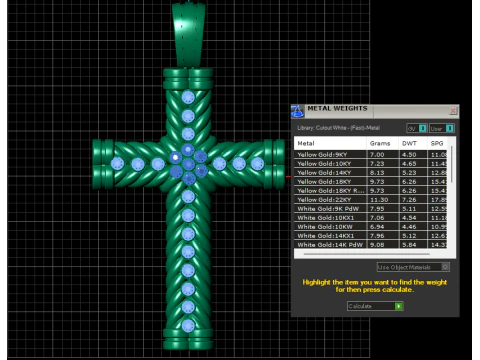Toggle the User button in Metal Weights
The height and width of the screenshot is (360, 480).
tap(442, 128)
